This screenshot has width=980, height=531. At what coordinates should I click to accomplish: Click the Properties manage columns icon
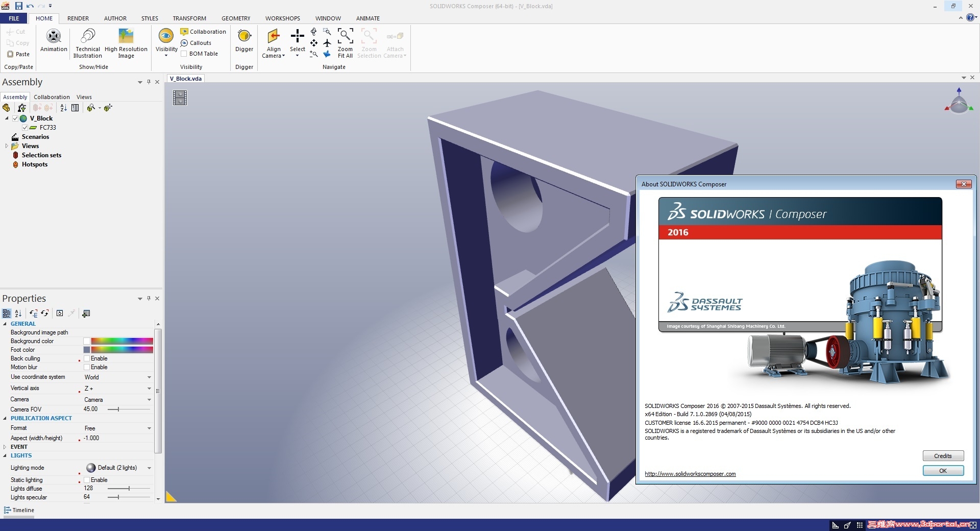tap(86, 313)
